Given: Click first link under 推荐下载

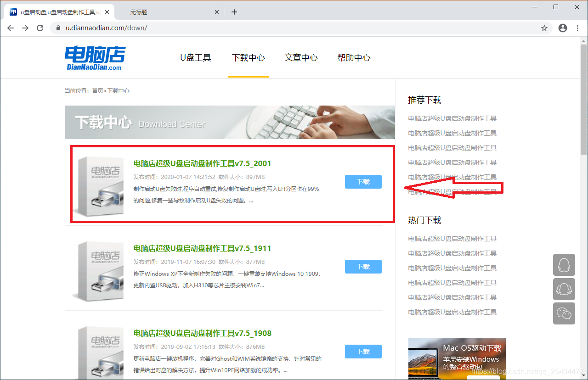Looking at the screenshot, I should 452,118.
